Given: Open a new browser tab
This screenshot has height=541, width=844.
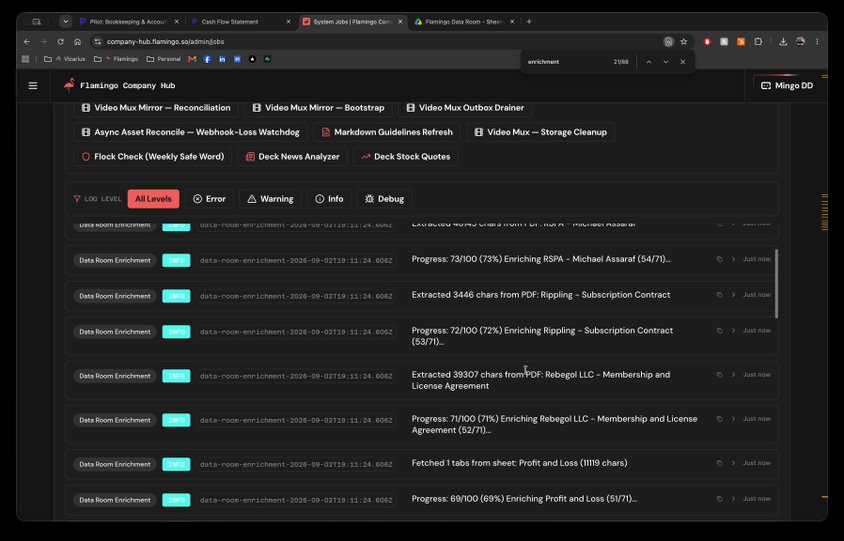Looking at the screenshot, I should (x=529, y=22).
